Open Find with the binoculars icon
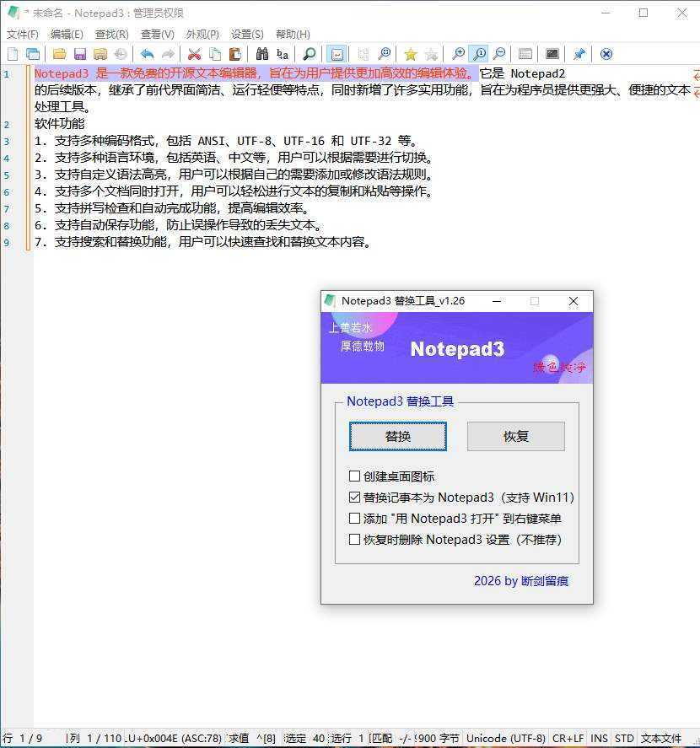The width and height of the screenshot is (700, 748). pyautogui.click(x=261, y=54)
